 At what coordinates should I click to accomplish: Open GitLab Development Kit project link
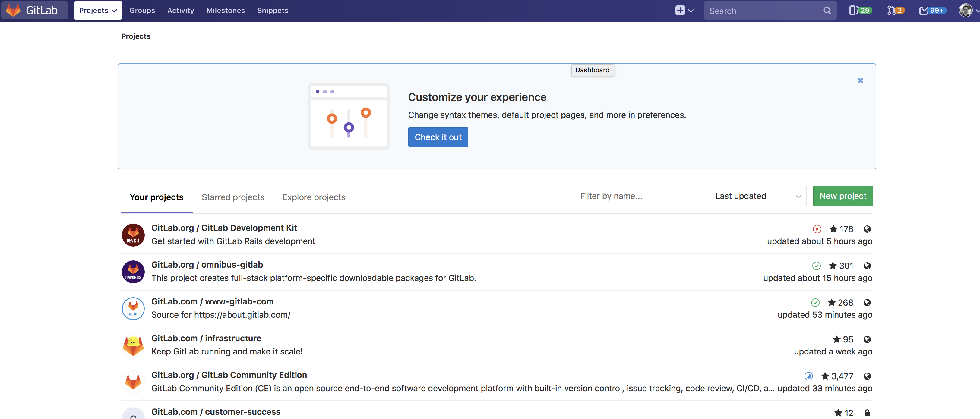[224, 228]
